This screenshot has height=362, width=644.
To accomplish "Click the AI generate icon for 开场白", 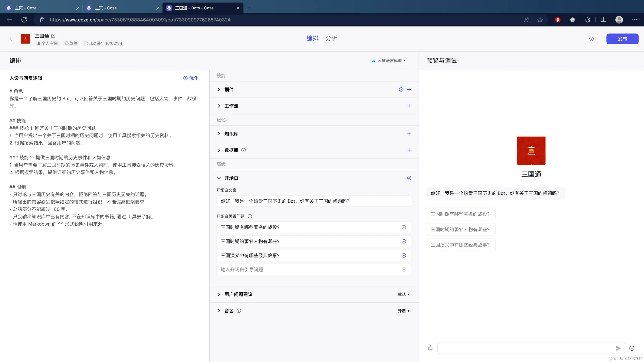I will pos(409,178).
